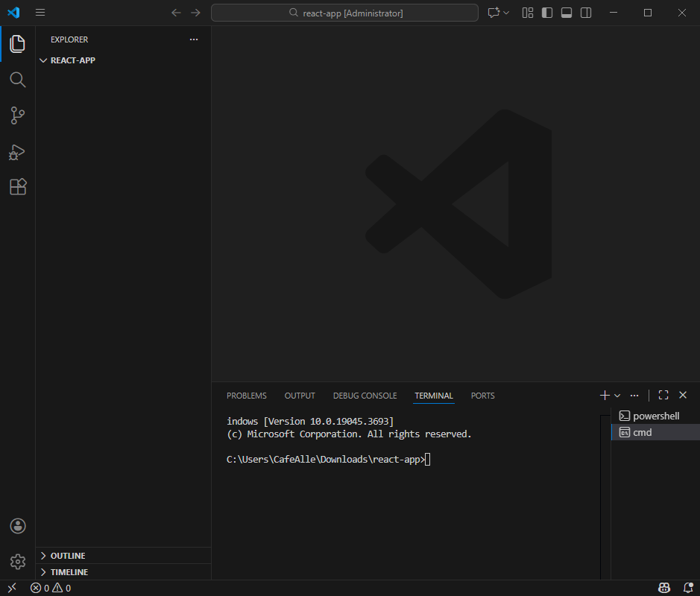This screenshot has height=596, width=700.
Task: Open terminal panel more actions menu
Action: (634, 396)
